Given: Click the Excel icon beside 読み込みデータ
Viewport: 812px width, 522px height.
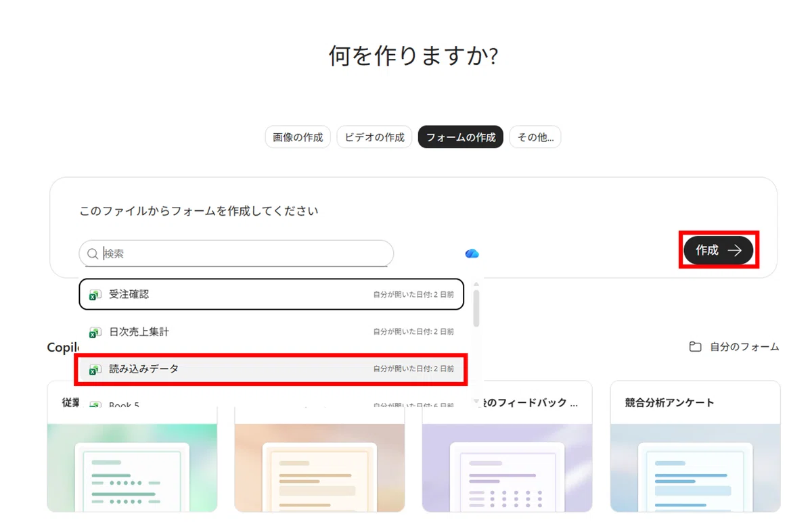Looking at the screenshot, I should [95, 369].
